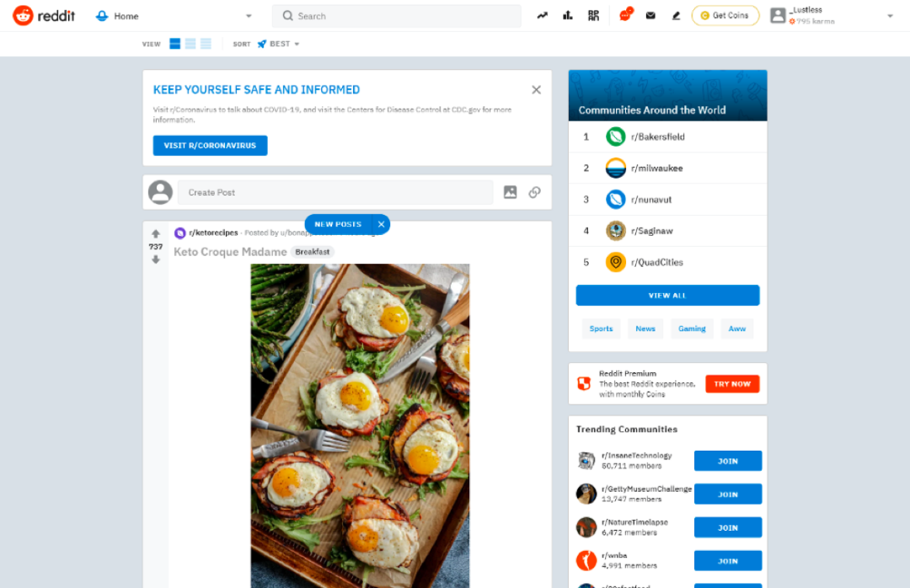Image resolution: width=910 pixels, height=588 pixels.
Task: Switch to card view layout
Action: 174,44
